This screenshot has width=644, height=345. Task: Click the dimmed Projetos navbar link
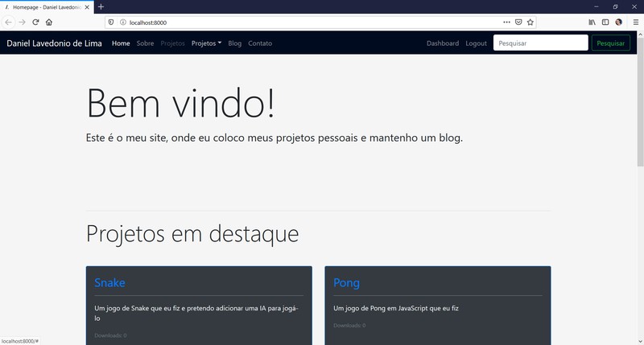(x=172, y=43)
